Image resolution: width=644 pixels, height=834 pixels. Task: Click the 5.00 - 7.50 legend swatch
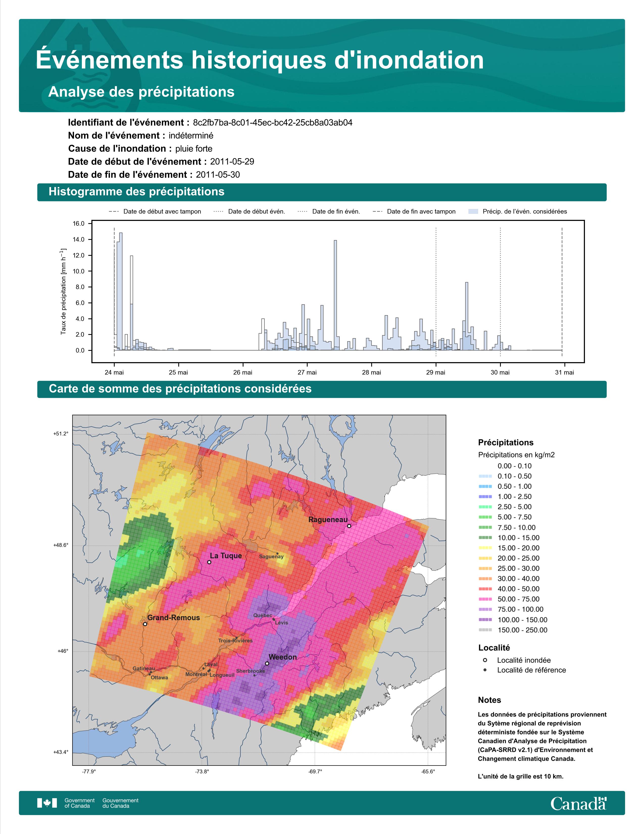pos(485,517)
